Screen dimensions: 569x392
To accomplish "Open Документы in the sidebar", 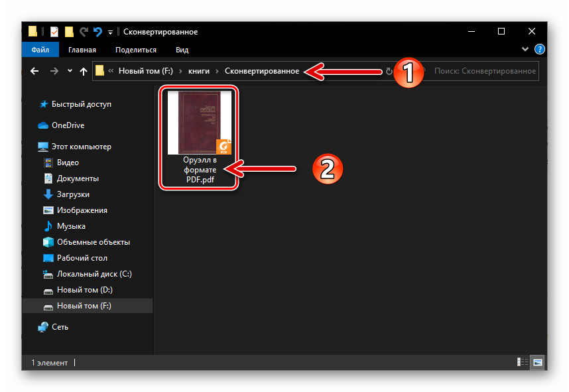I will (x=78, y=178).
